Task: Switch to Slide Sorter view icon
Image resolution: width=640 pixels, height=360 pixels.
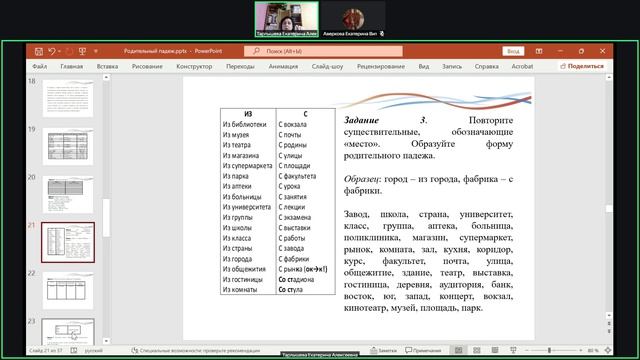Action: [477, 350]
